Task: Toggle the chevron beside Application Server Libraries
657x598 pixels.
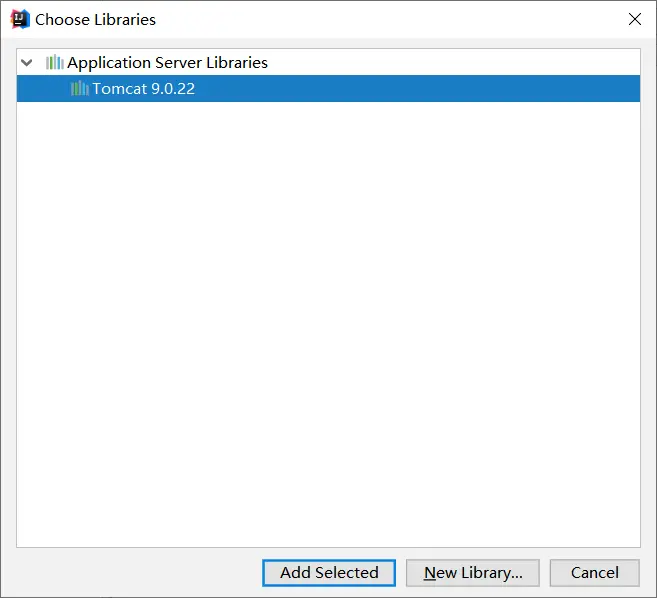Action: tap(27, 63)
